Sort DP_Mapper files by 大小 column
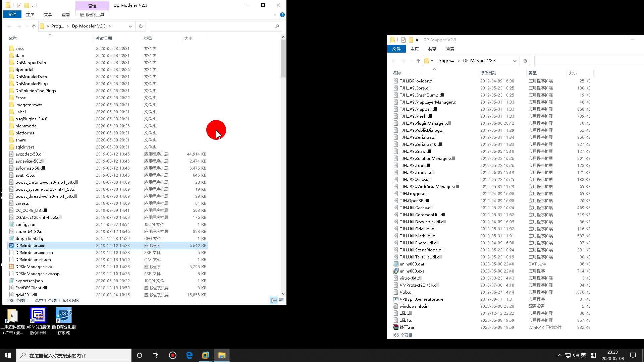Image resolution: width=644 pixels, height=362 pixels. [573, 73]
